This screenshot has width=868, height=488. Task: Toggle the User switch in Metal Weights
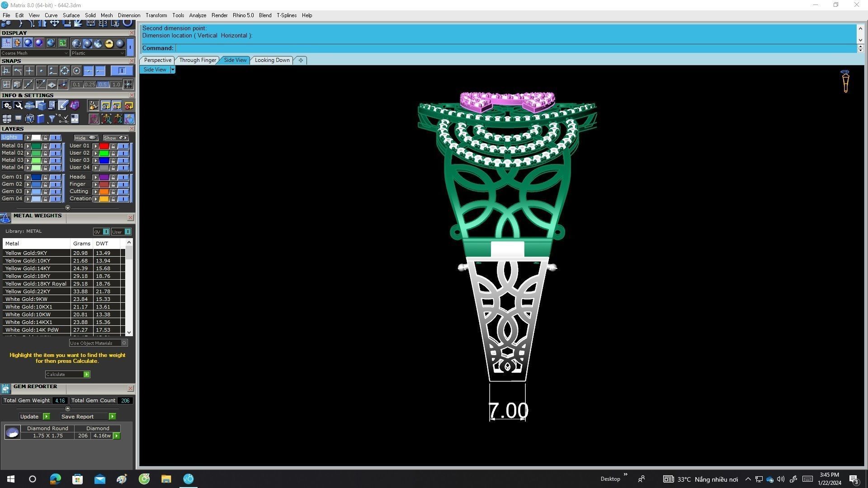[x=121, y=232]
